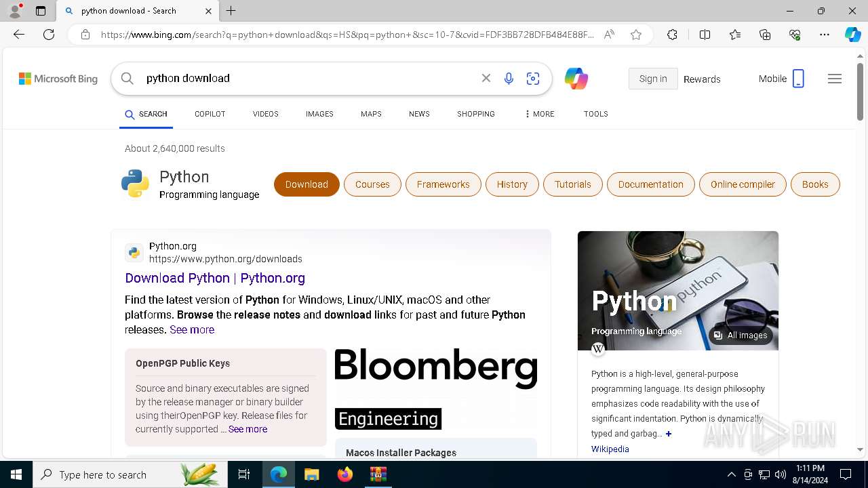The width and height of the screenshot is (868, 488).
Task: Open the Edge profile avatar
Action: tap(15, 11)
